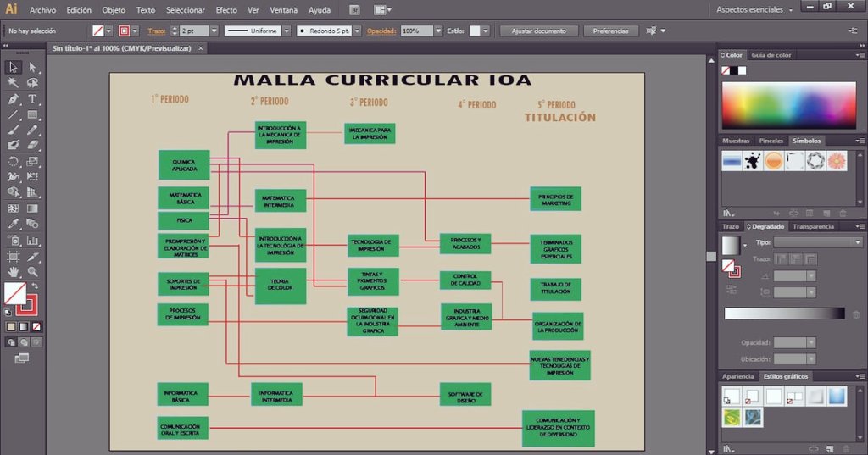The width and height of the screenshot is (868, 455).
Task: Switch paint mode to Color in toolbox
Action: [11, 327]
